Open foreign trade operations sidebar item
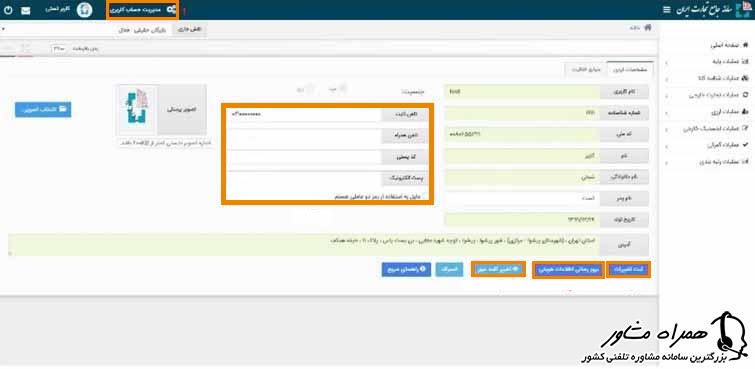The height and width of the screenshot is (369, 755). coord(719,95)
